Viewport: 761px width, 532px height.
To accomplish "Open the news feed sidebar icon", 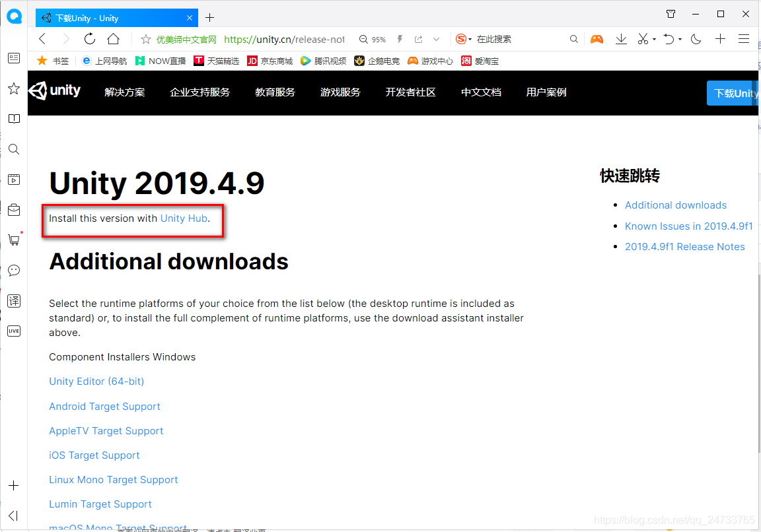I will pos(14,58).
